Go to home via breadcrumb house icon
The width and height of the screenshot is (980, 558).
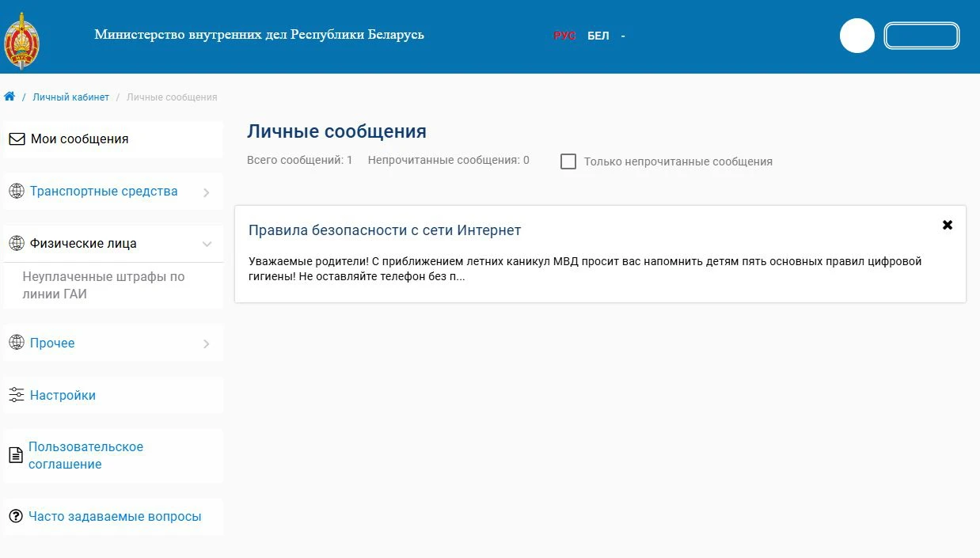(9, 97)
